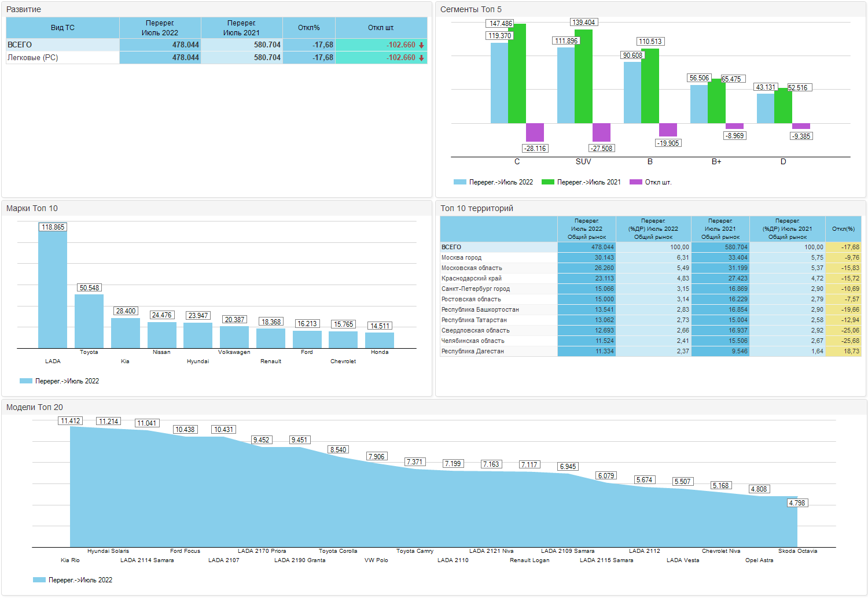Click the purple SUV bar -27.508
868x613 pixels.
pyautogui.click(x=601, y=132)
